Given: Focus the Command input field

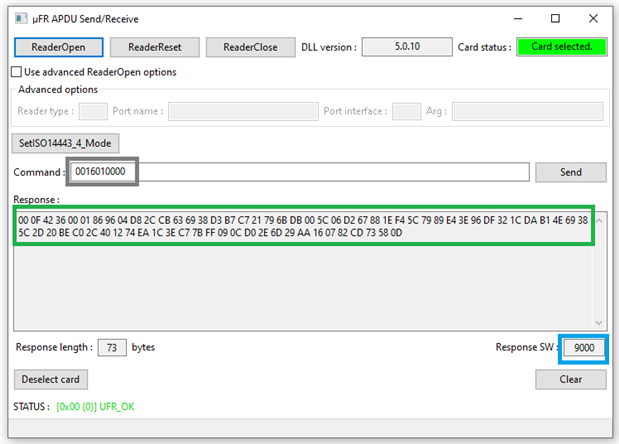Looking at the screenshot, I should tap(299, 172).
